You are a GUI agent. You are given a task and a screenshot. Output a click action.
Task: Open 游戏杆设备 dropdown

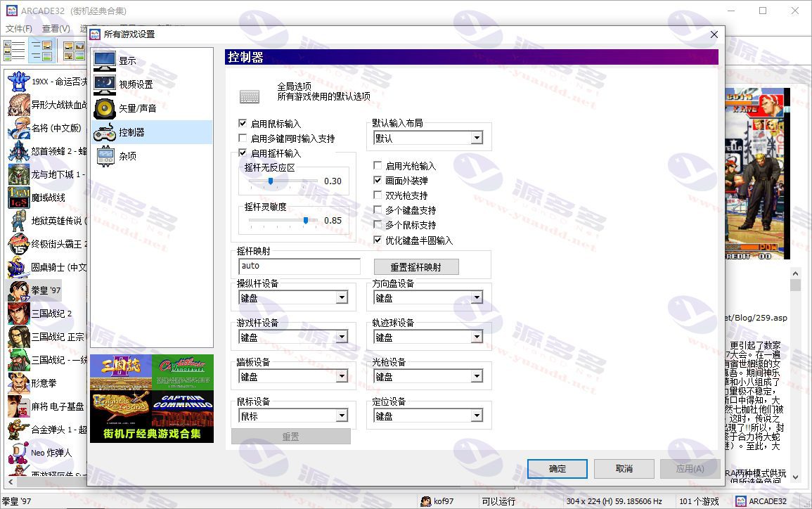coord(293,337)
